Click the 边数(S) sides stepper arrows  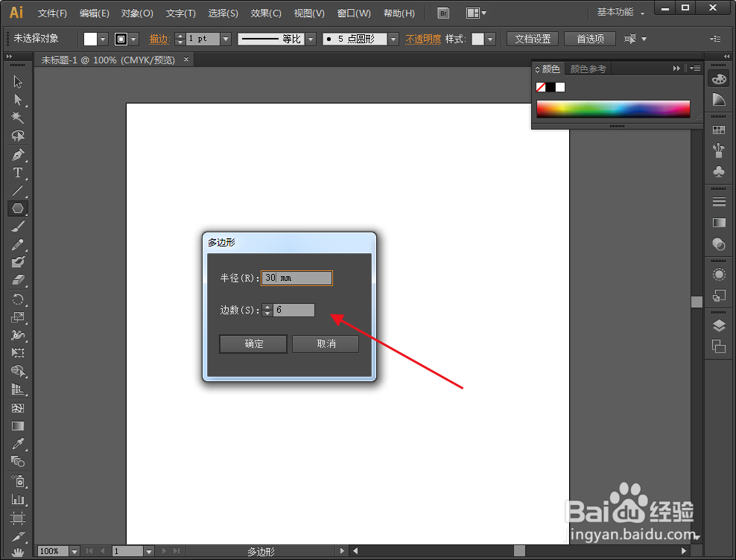[267, 310]
